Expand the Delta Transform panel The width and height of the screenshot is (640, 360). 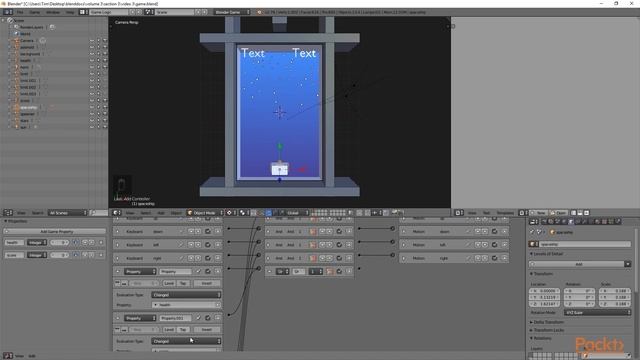[x=549, y=322]
